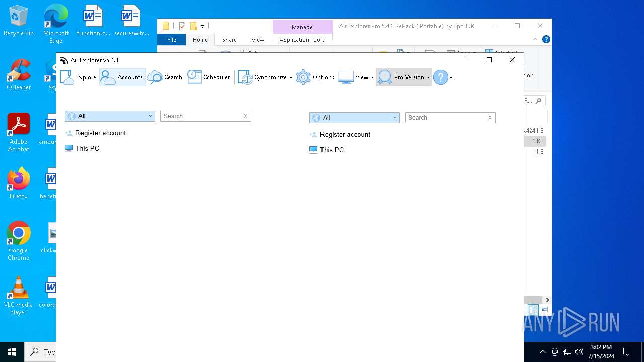The width and height of the screenshot is (644, 362).
Task: Select This PC in right pane
Action: point(327,150)
